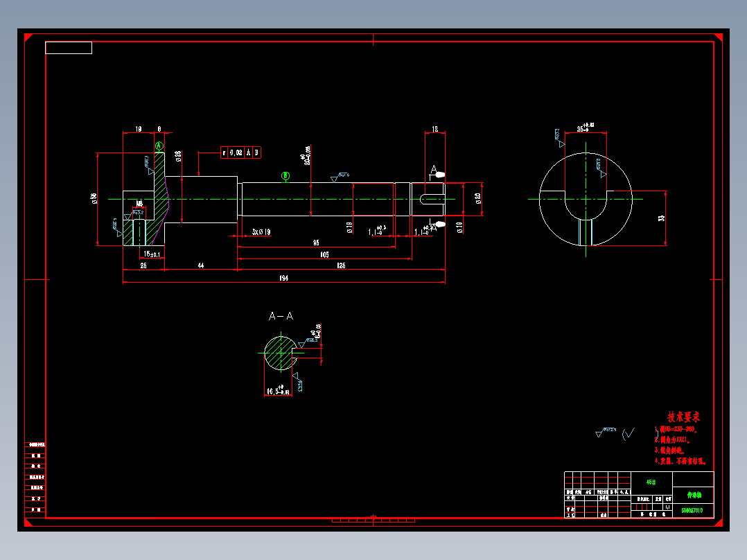Pick the 105 dimension label
The image size is (747, 560).
(324, 254)
